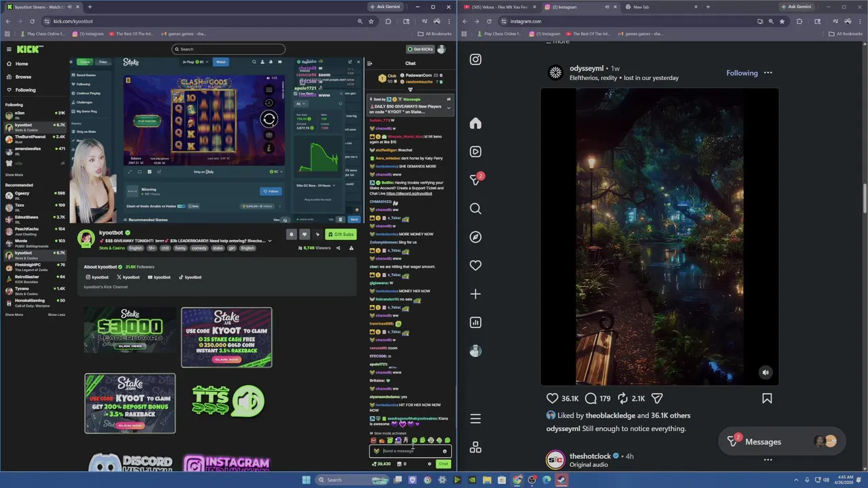Expand kyootbot stream title chevron
This screenshot has height=488, width=868.
270,241
